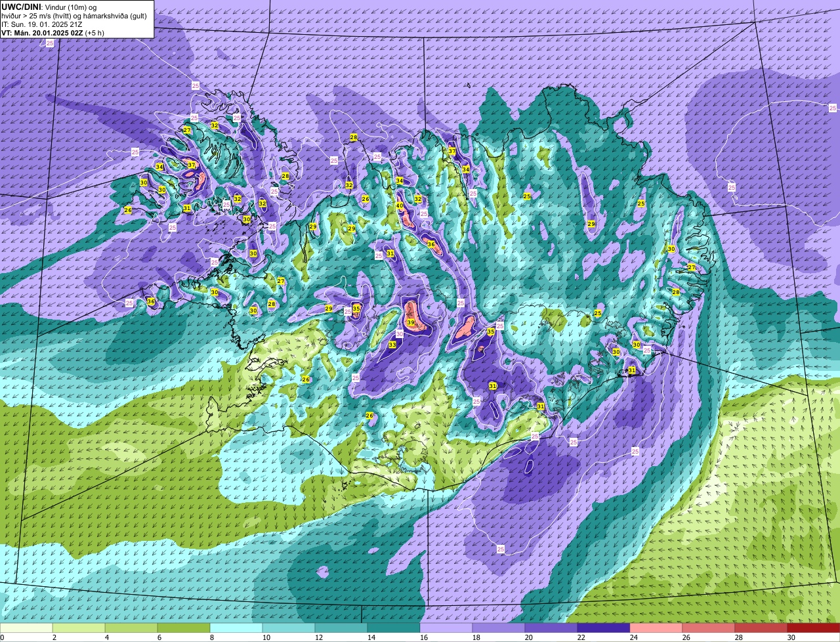This screenshot has height=642, width=840.
Task: Select the dark red above-30 legend swatch
Action: click(814, 628)
